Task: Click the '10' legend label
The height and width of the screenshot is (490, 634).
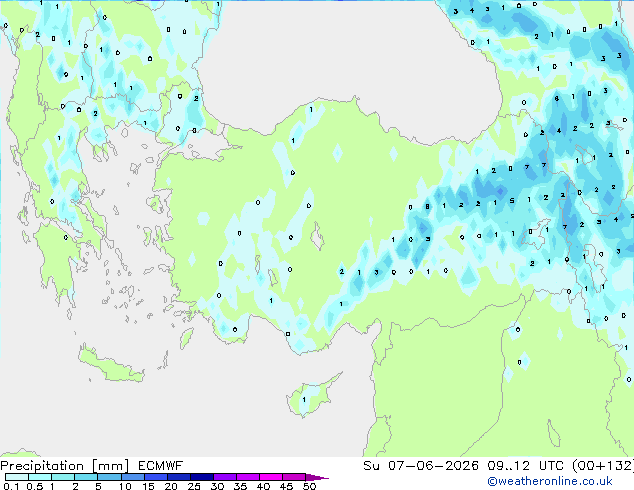Action: 125,486
